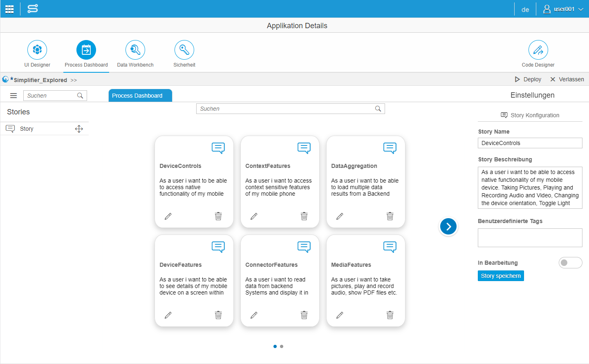Save the story with Story speichern
Screen dimensions: 589x364
pos(501,276)
